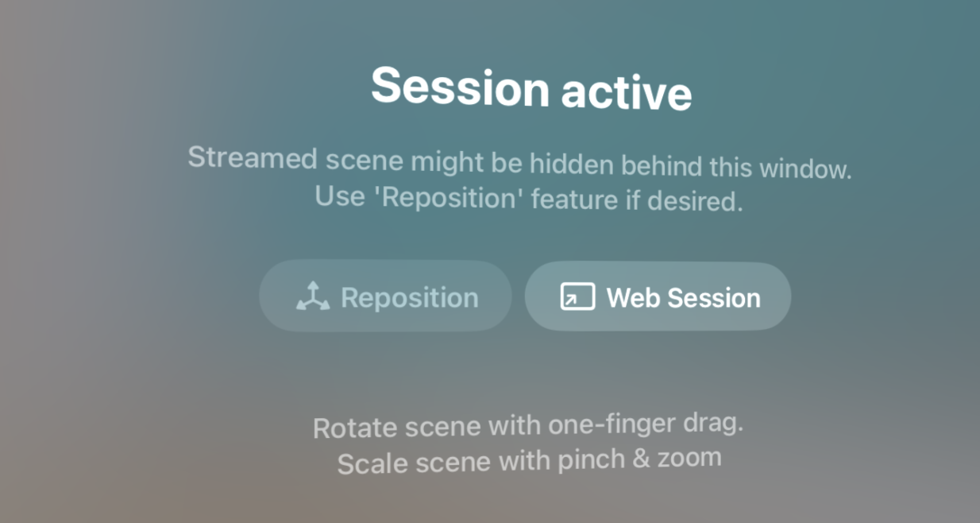Screen dimensions: 980x523
Task: Click the "Streamed scene might be hidden" line
Action: [519, 163]
